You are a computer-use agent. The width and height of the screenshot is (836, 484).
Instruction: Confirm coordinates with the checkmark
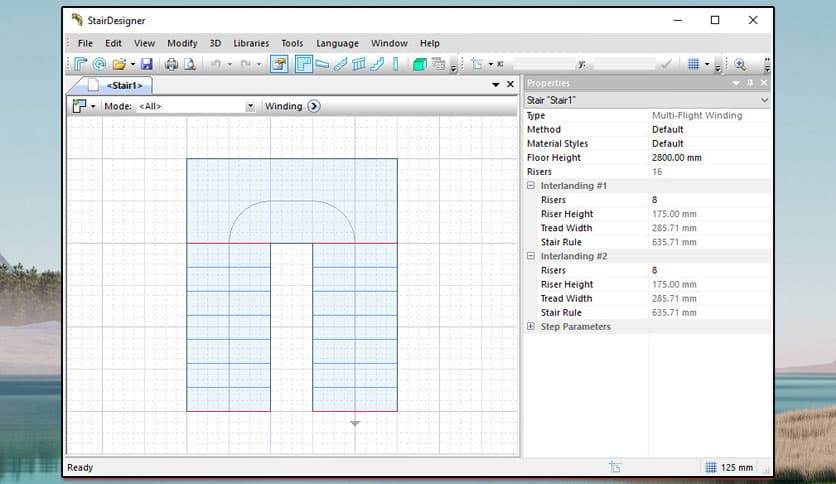coord(666,64)
